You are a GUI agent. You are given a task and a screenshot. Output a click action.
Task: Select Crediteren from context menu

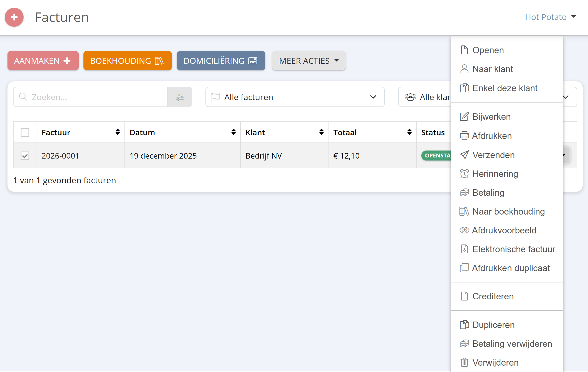tap(493, 296)
